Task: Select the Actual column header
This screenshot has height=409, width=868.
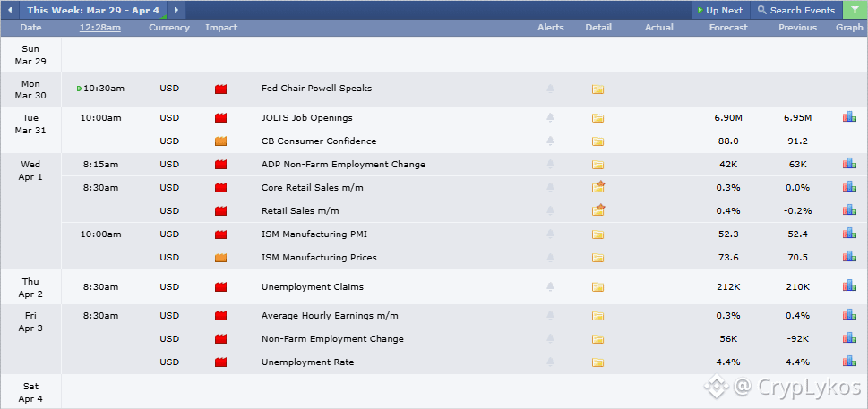Action: click(x=659, y=28)
